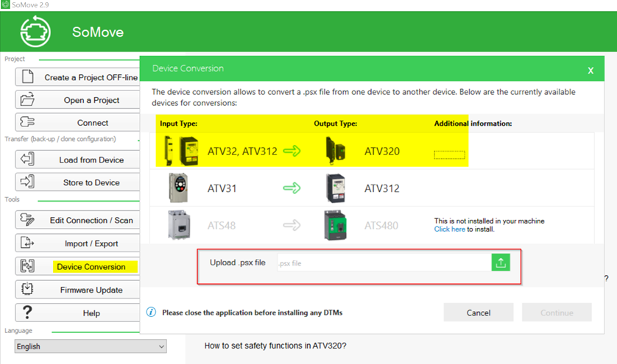Click the Edit Connection / Scan icon
This screenshot has width=617, height=364.
click(x=27, y=219)
